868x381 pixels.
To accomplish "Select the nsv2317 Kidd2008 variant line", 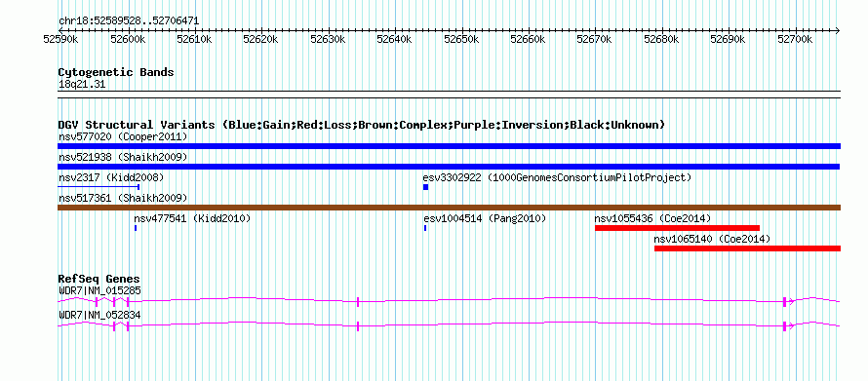I will pyautogui.click(x=99, y=187).
